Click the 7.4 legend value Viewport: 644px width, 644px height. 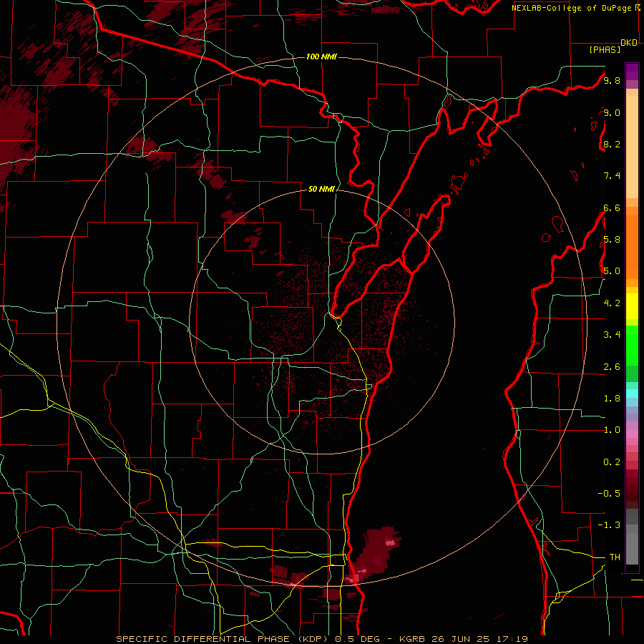(x=612, y=176)
